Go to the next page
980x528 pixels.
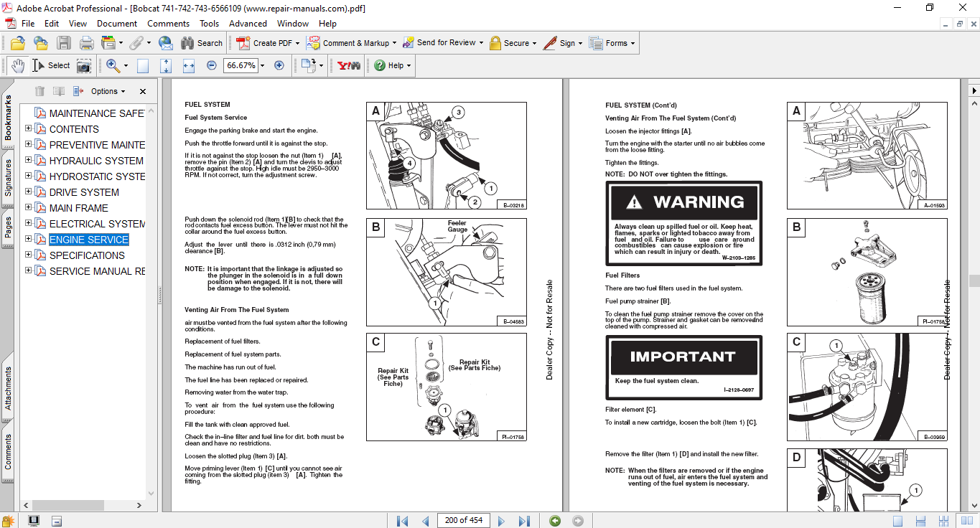tap(501, 521)
